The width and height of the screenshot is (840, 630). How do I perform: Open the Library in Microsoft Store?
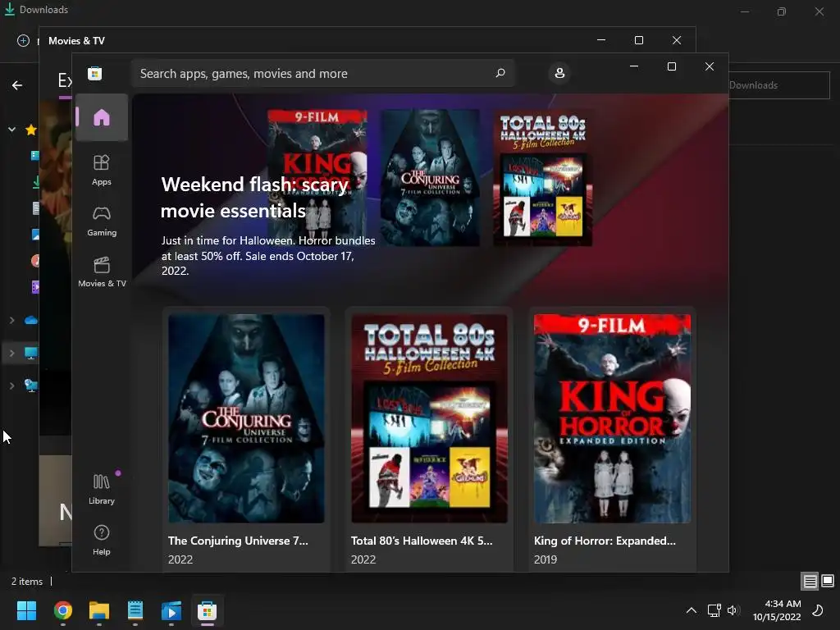101,489
